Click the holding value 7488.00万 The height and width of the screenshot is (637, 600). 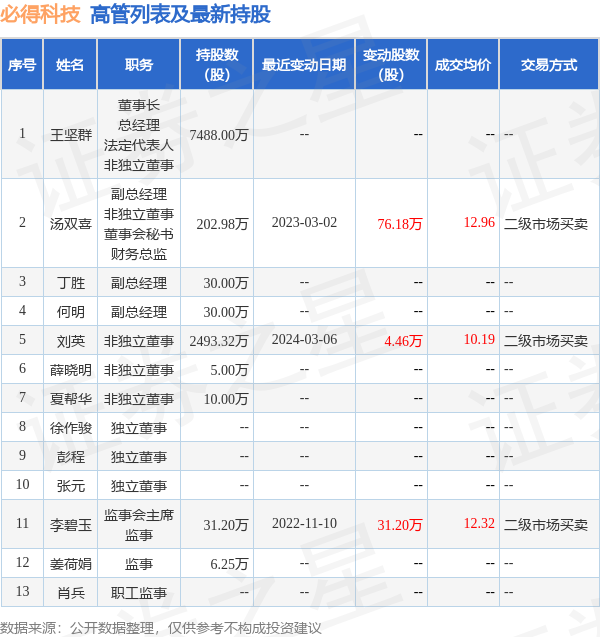pyautogui.click(x=219, y=134)
